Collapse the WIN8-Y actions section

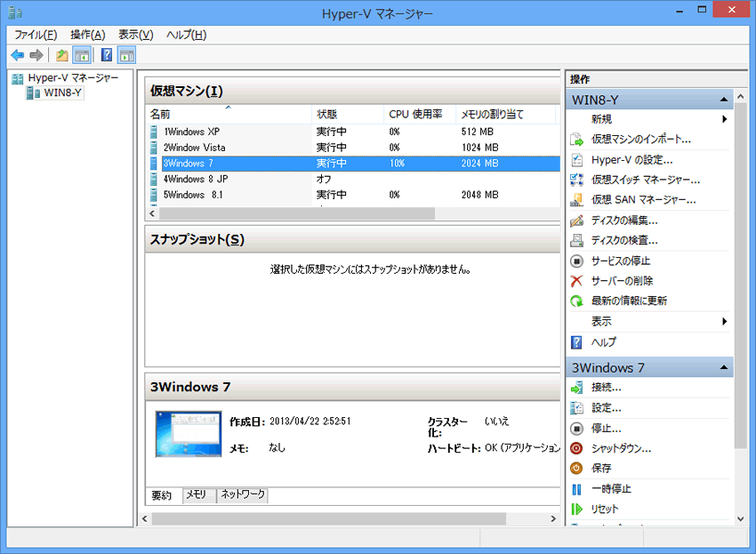click(x=724, y=100)
